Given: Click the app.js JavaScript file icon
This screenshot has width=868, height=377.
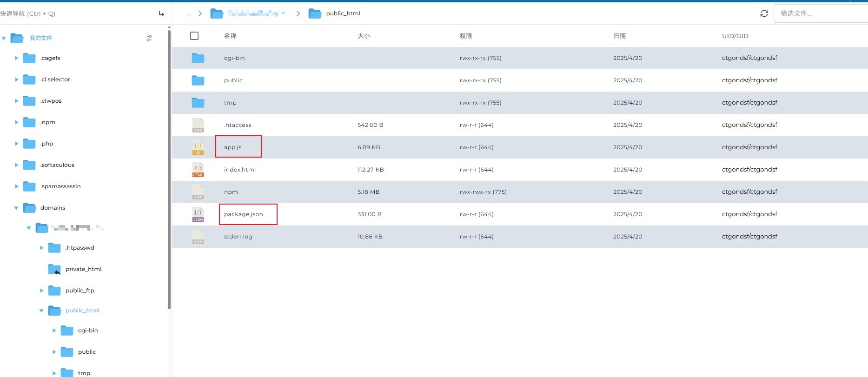Looking at the screenshot, I should coord(198,147).
